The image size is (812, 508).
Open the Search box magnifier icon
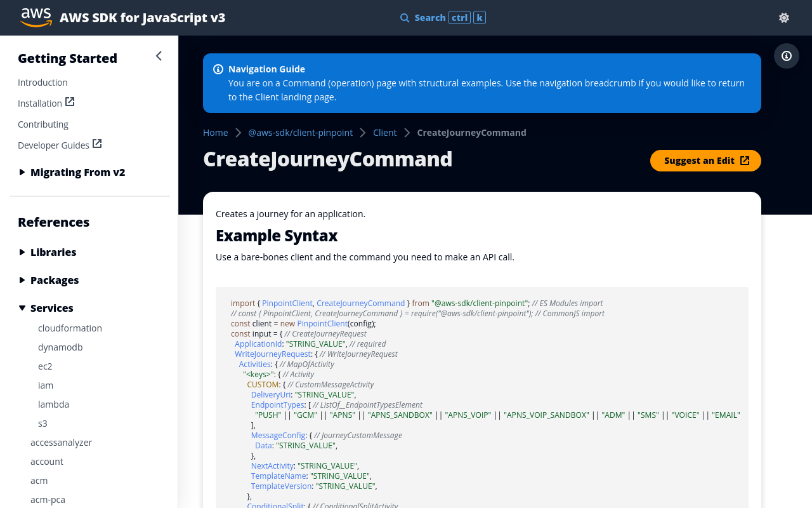point(405,18)
